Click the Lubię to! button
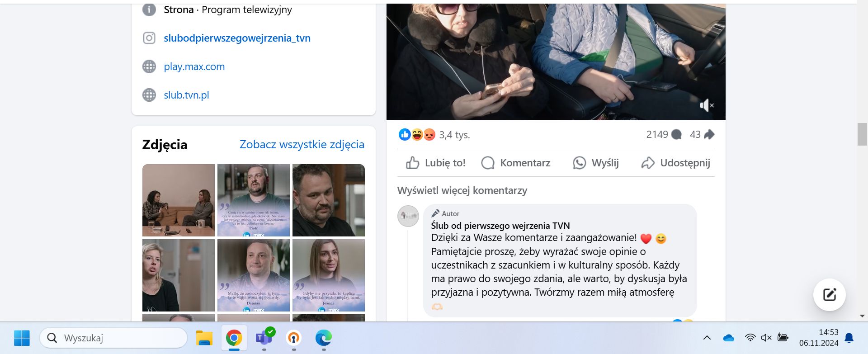868x354 pixels. (x=436, y=163)
